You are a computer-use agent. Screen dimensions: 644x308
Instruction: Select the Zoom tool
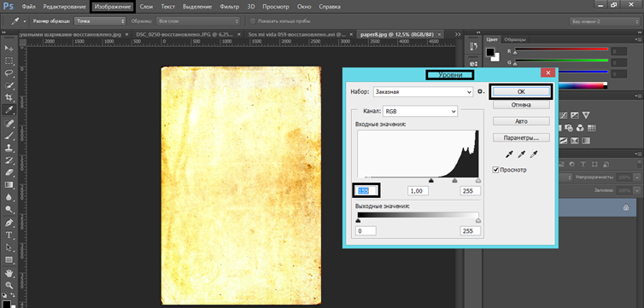(x=9, y=286)
